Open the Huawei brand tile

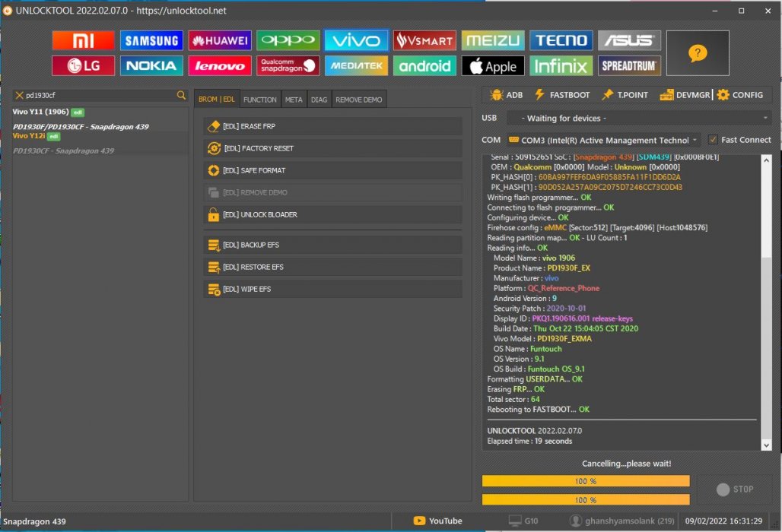click(220, 40)
